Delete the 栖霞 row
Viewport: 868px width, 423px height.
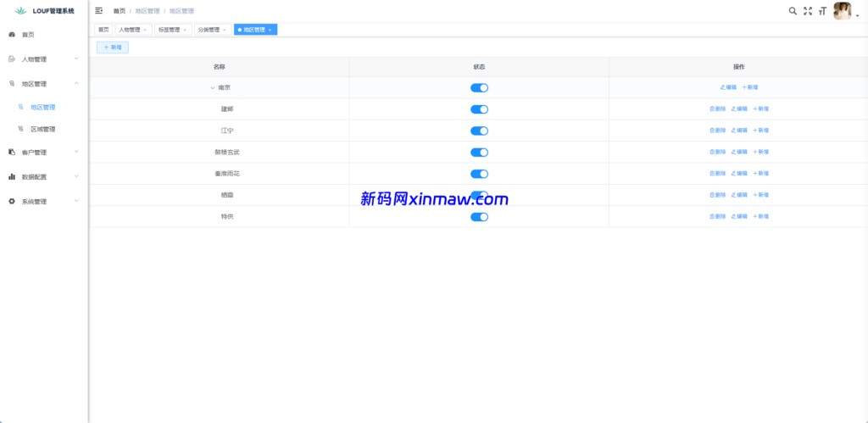coord(717,196)
